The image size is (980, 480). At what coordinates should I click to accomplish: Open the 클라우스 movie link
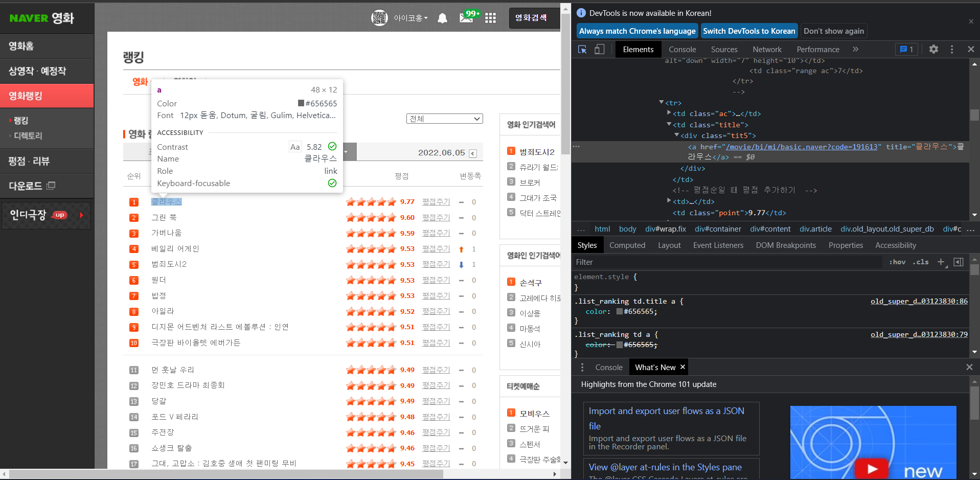[x=167, y=202]
